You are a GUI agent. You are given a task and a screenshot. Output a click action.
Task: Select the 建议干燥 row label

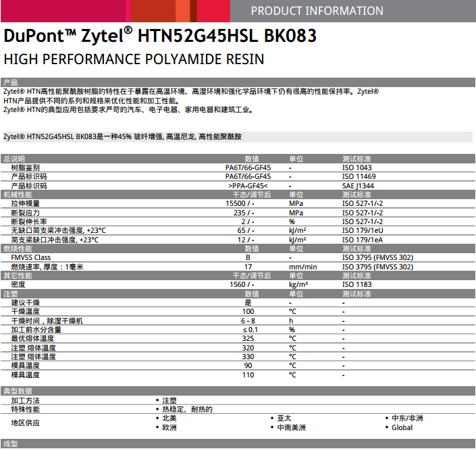tap(26, 302)
